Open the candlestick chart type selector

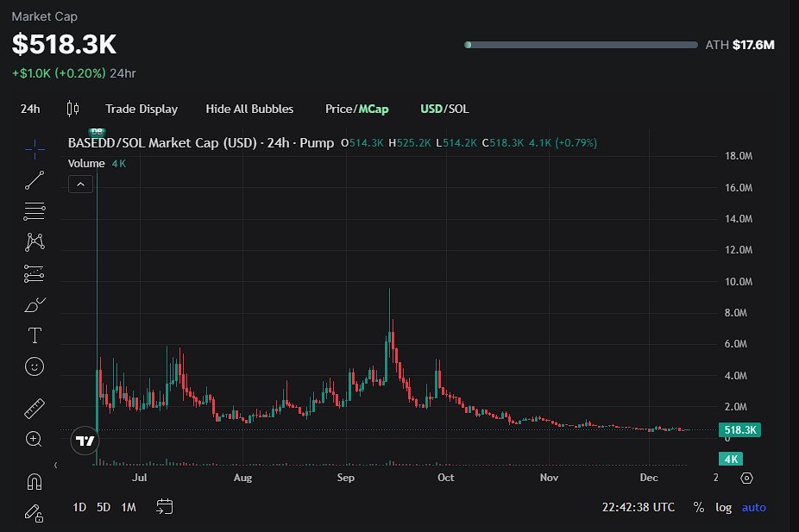pyautogui.click(x=72, y=109)
